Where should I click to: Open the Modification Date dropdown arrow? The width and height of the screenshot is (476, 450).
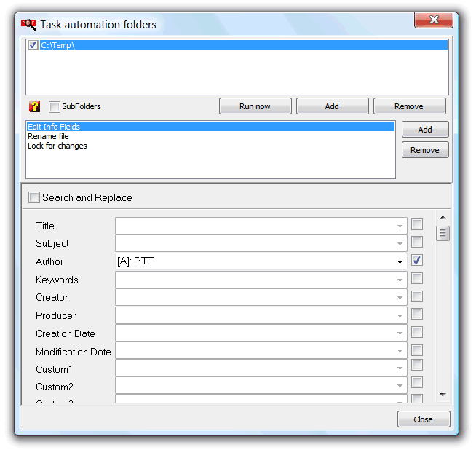400,351
